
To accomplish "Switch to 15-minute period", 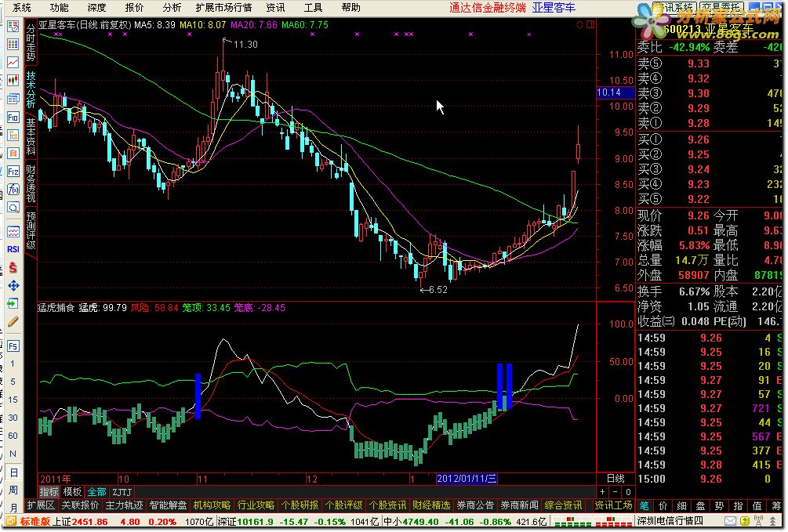I will tap(13, 400).
